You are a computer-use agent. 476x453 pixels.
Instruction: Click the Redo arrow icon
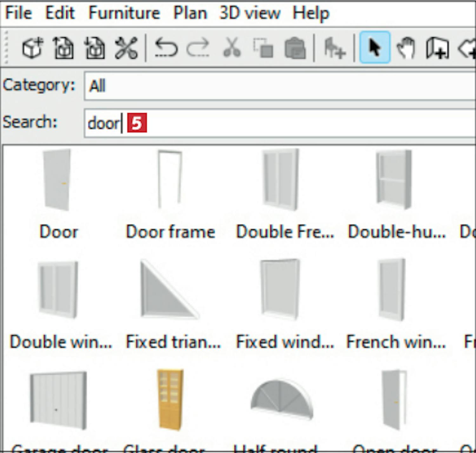coord(198,48)
